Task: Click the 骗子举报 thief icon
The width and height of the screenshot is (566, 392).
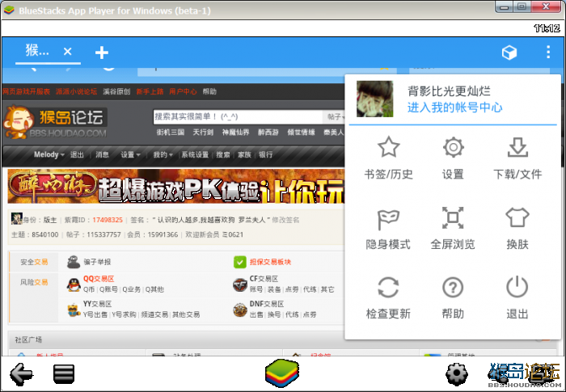Action: point(74,262)
